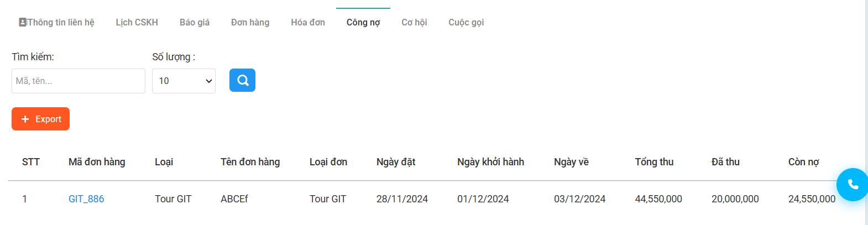
Task: Click the Ngày đặt column header
Action: [x=396, y=162]
